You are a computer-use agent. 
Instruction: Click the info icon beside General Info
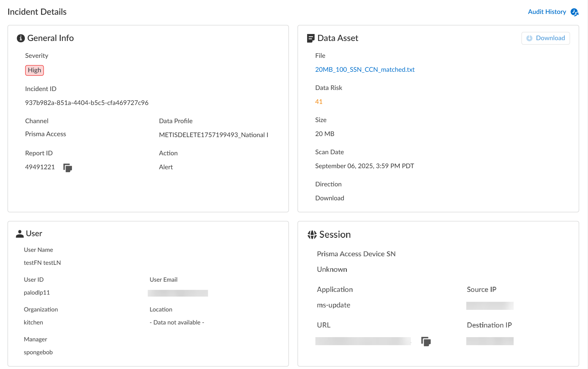20,38
